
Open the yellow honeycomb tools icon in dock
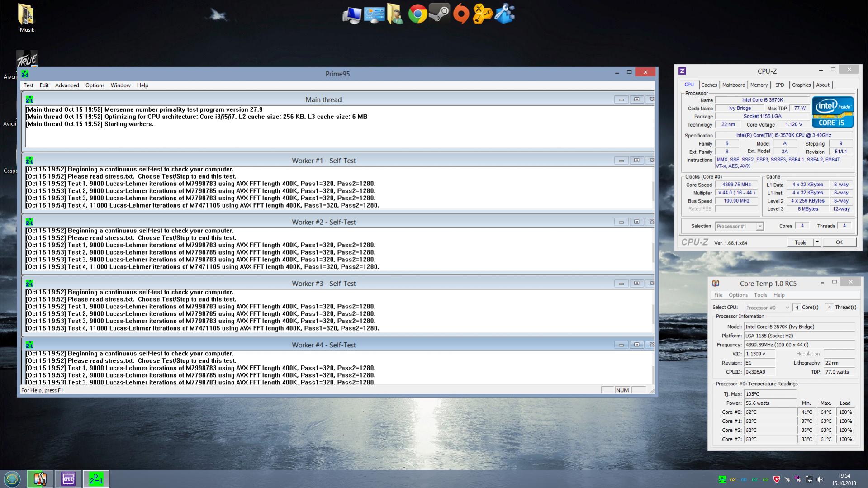482,14
